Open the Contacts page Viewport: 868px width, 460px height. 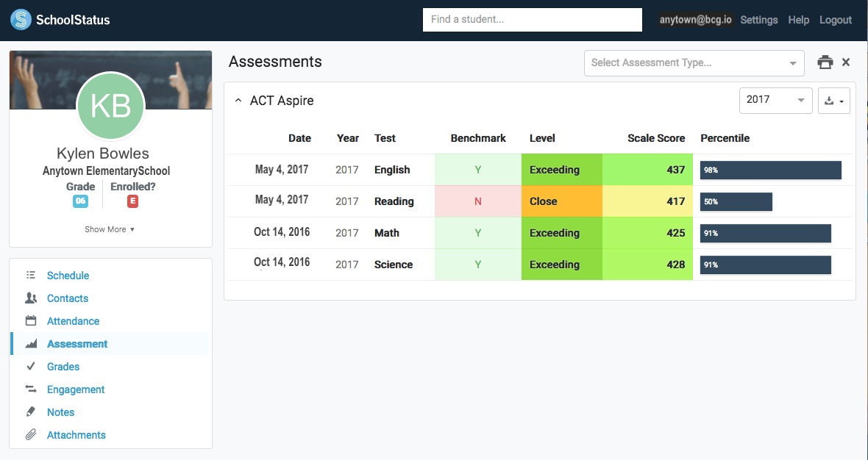68,298
